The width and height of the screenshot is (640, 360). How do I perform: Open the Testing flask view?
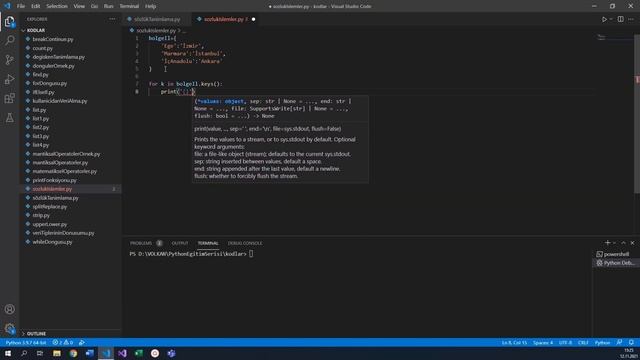9,118
